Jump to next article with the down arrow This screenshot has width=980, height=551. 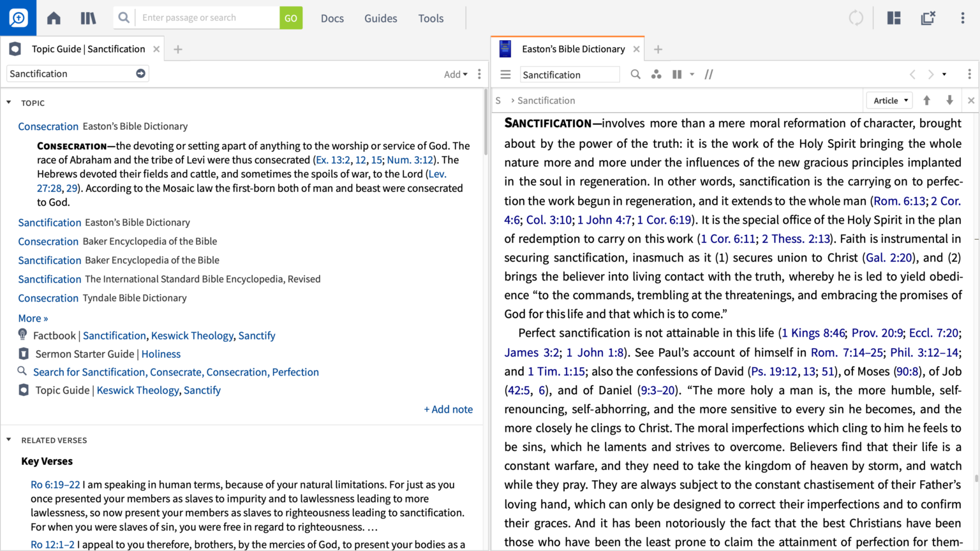tap(950, 100)
